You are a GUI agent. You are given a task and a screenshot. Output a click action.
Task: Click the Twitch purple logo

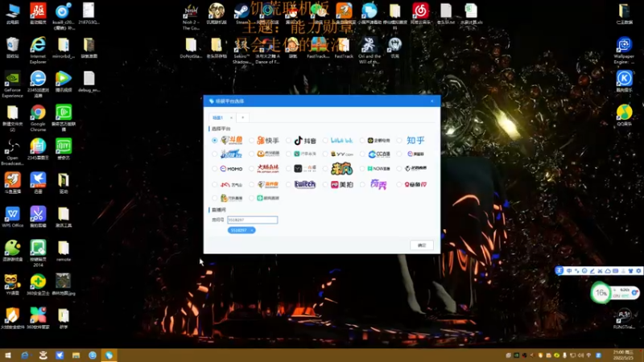coord(305,185)
